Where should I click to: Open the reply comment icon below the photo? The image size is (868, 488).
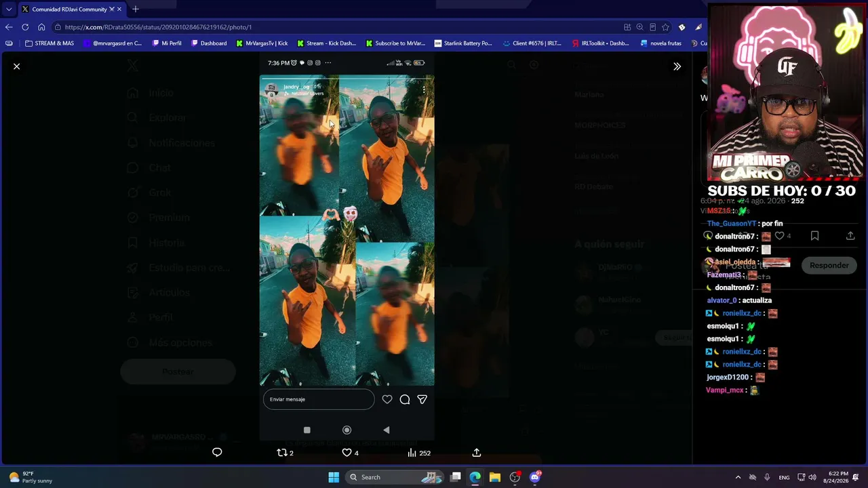pos(217,453)
